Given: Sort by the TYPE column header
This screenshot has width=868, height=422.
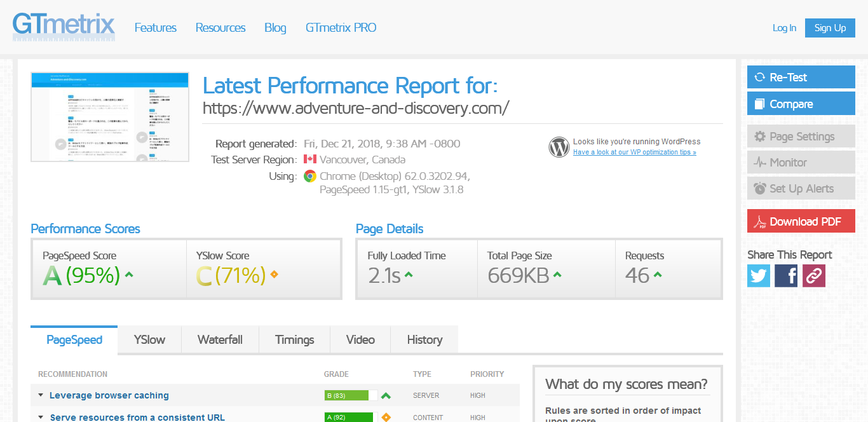Looking at the screenshot, I should pos(422,374).
